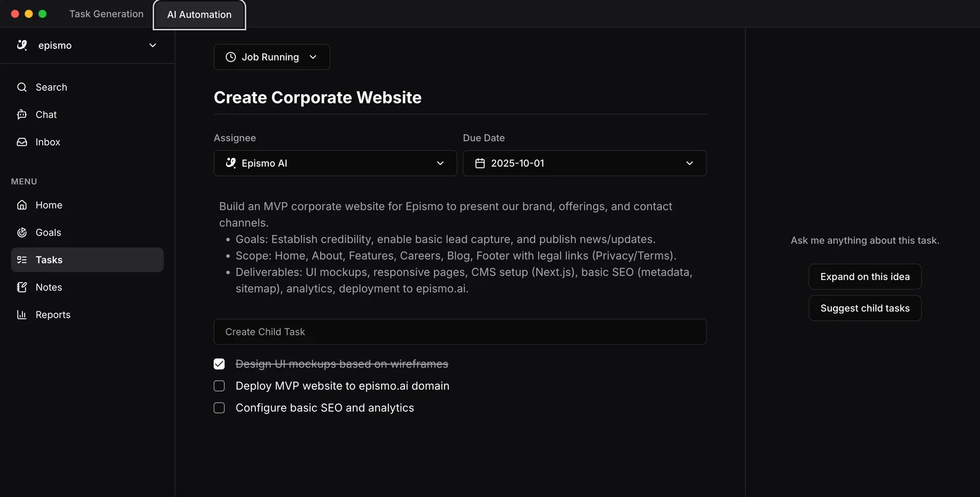Check Deploy MVP website to epismo.ai domain
This screenshot has width=980, height=497.
[x=219, y=386]
